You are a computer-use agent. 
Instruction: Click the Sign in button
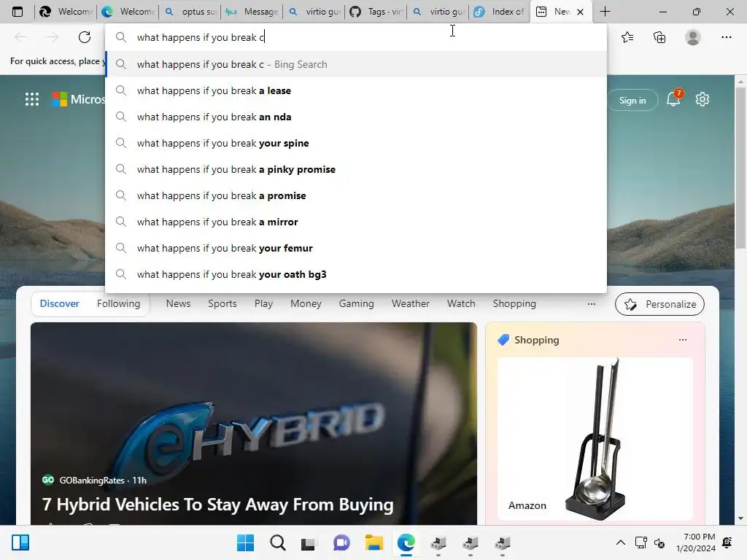click(632, 100)
